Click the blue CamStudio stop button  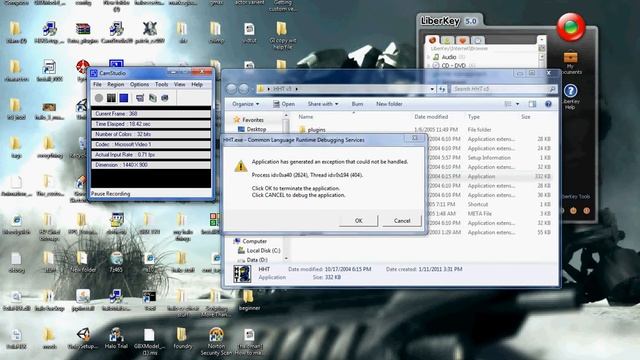click(124, 98)
